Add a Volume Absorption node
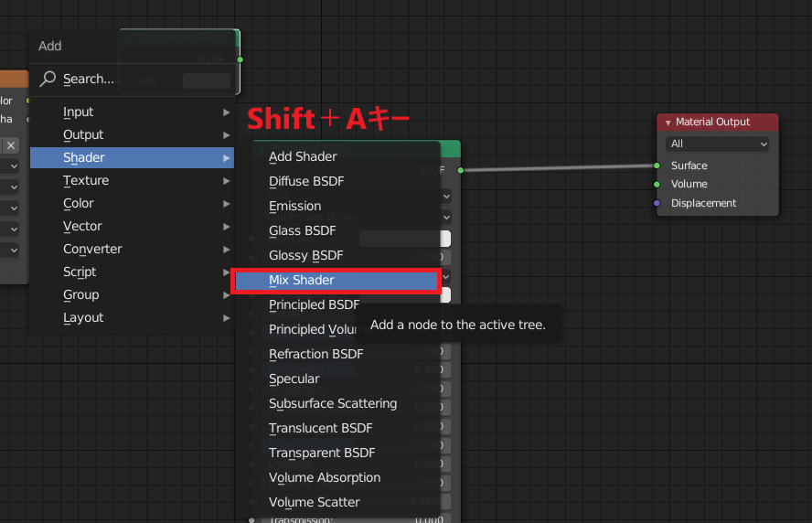 coord(337,477)
